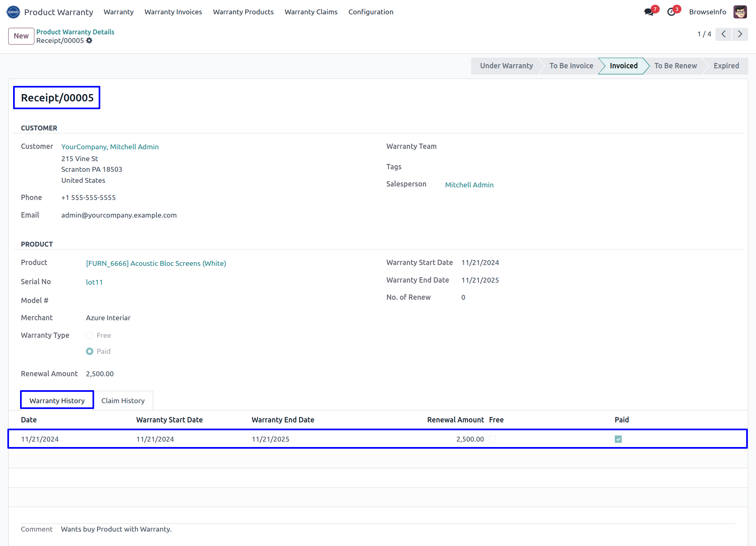Viewport: 756px width, 546px height.
Task: Go to next record with right arrow
Action: [740, 34]
